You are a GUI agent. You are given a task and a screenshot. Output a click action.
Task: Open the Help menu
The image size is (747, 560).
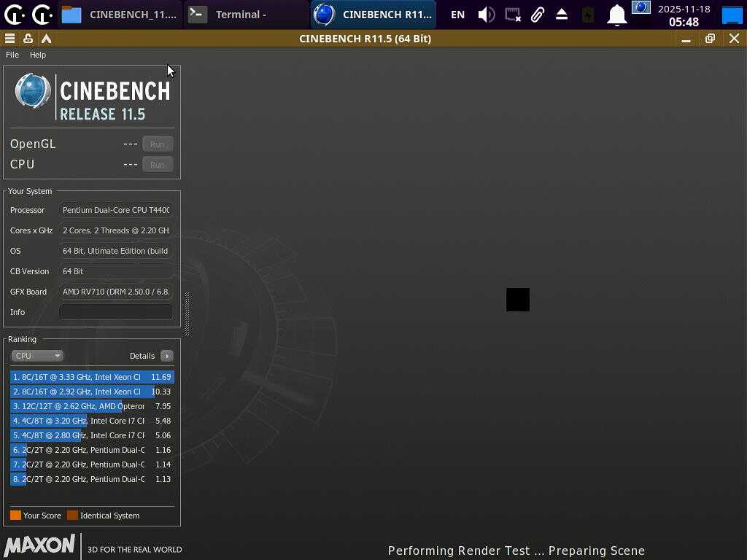(38, 55)
